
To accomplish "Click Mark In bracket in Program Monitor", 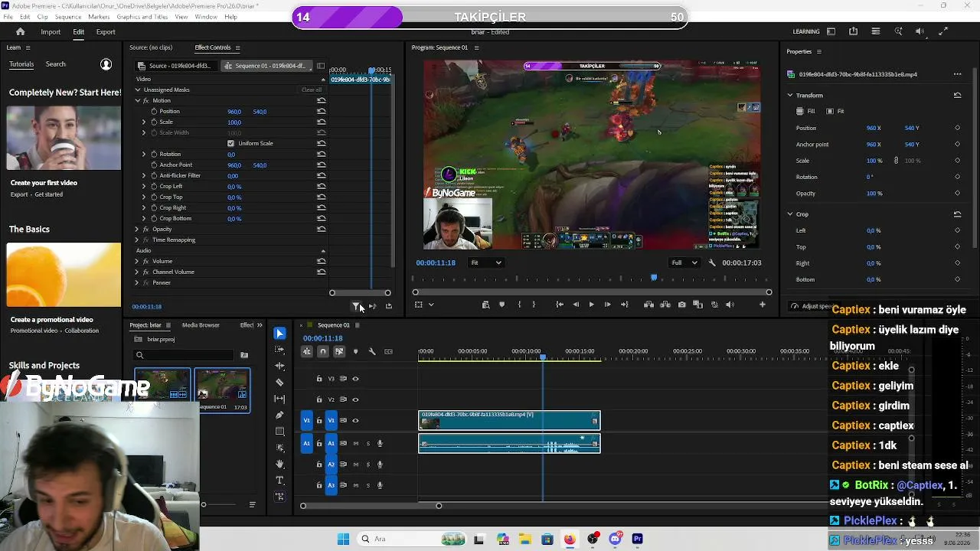I will pos(519,305).
